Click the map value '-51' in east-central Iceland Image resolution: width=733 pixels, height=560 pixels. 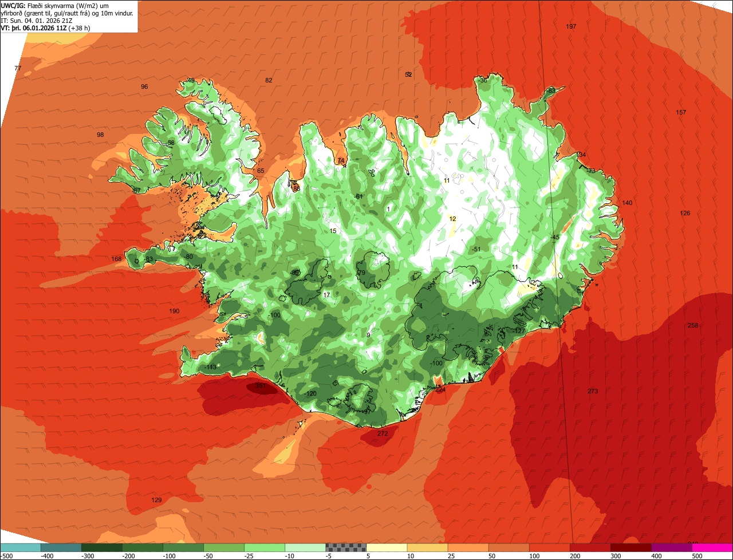476,249
